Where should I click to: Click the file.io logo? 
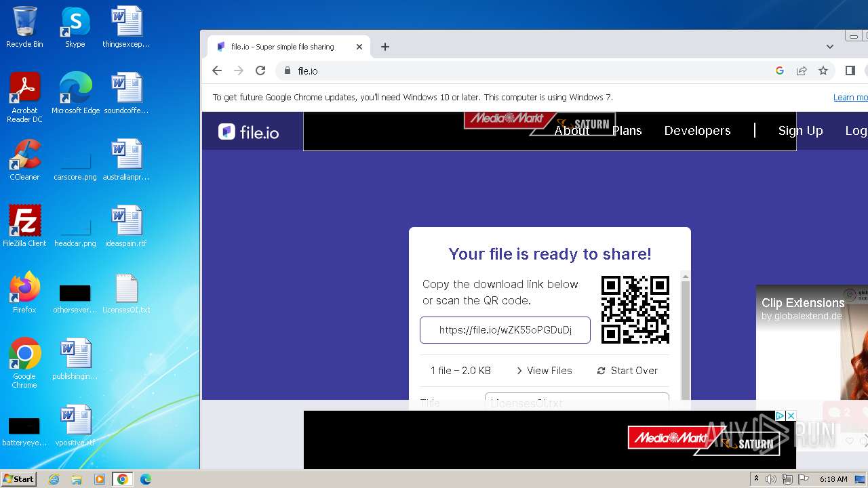click(x=249, y=131)
